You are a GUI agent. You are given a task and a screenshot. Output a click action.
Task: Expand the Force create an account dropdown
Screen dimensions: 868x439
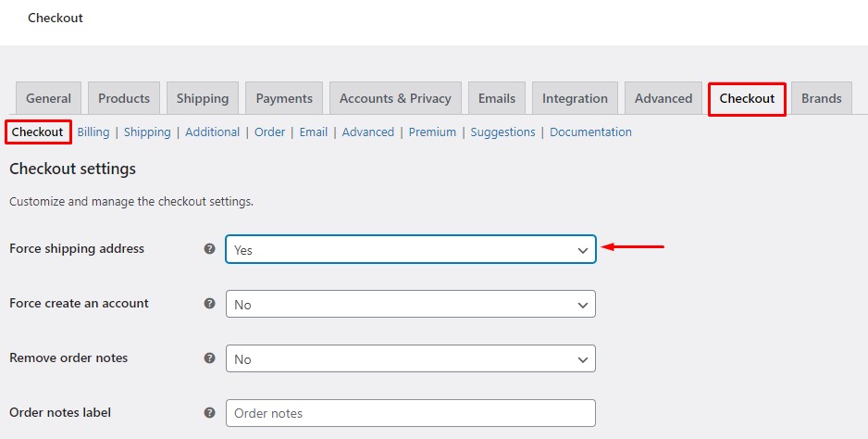click(x=411, y=304)
